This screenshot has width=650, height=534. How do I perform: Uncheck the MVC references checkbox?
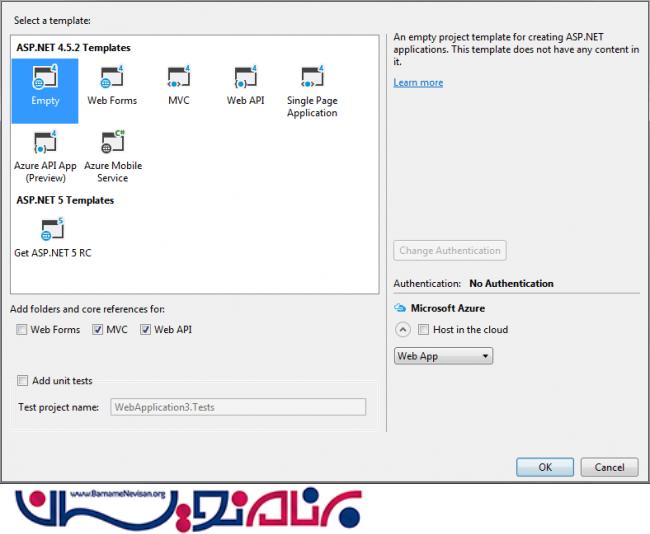click(97, 330)
